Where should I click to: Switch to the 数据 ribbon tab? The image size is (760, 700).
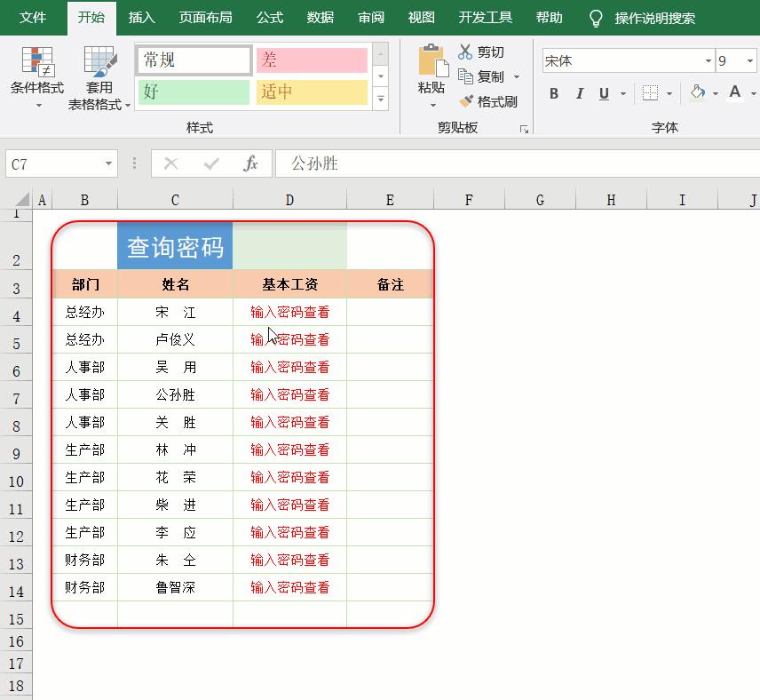[319, 17]
